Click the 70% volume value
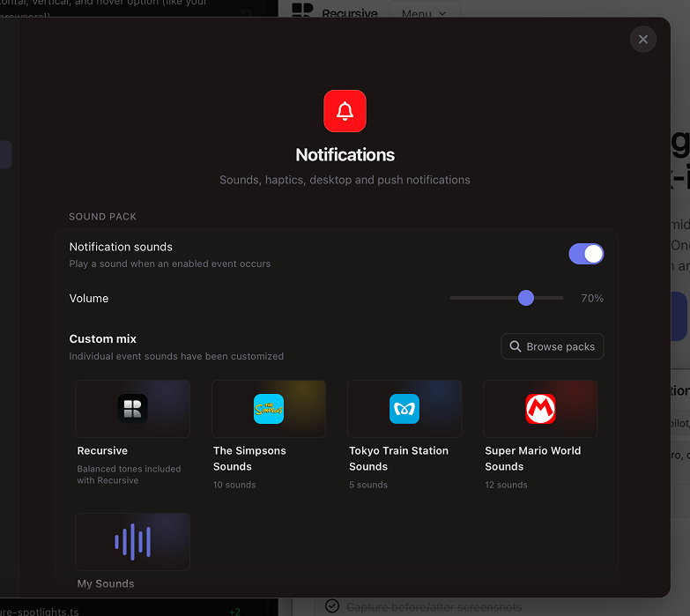The width and height of the screenshot is (690, 616). pyautogui.click(x=592, y=299)
